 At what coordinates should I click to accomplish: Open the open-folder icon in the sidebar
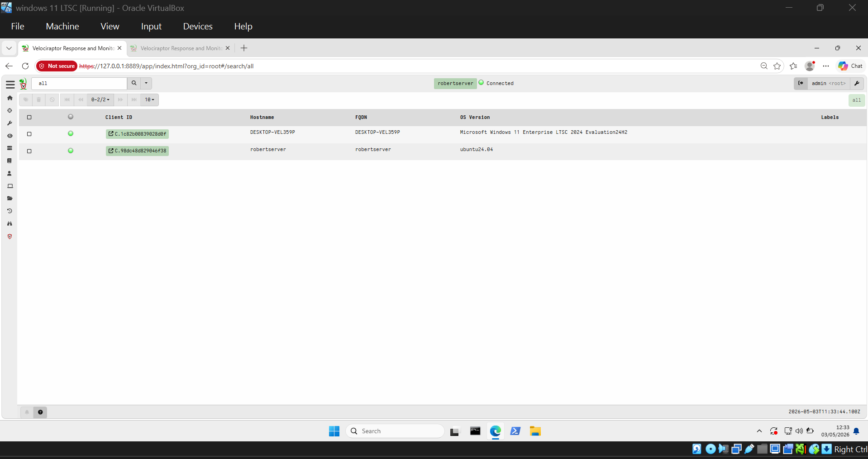pos(10,198)
